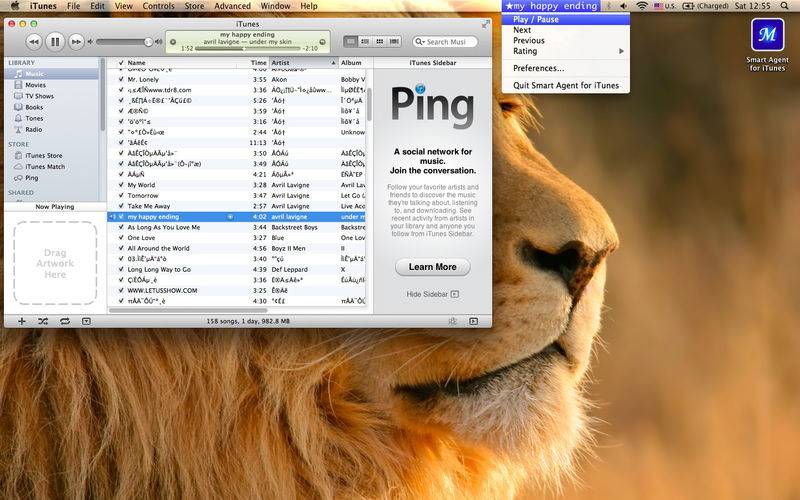Click the horizontal scrollbar under the song list
The width and height of the screenshot is (800, 500).
pyautogui.click(x=188, y=310)
